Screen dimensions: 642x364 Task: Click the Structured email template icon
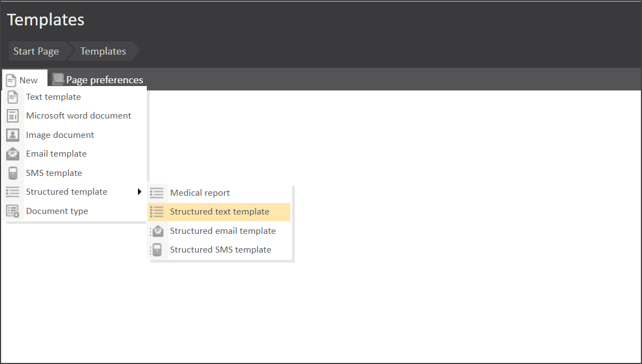(157, 231)
